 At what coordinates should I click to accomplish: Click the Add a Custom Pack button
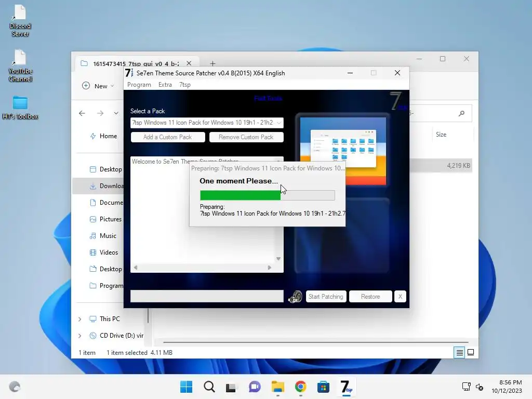click(x=168, y=137)
